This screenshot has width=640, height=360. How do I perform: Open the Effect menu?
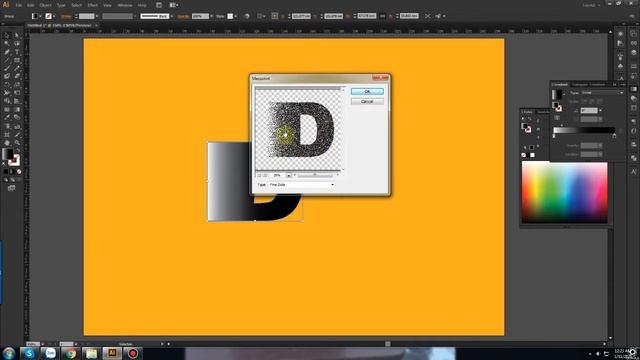click(93, 5)
